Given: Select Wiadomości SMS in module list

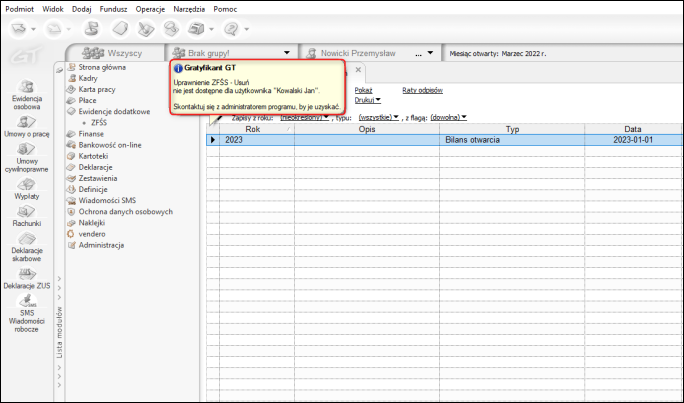Looking at the screenshot, I should click(x=107, y=201).
